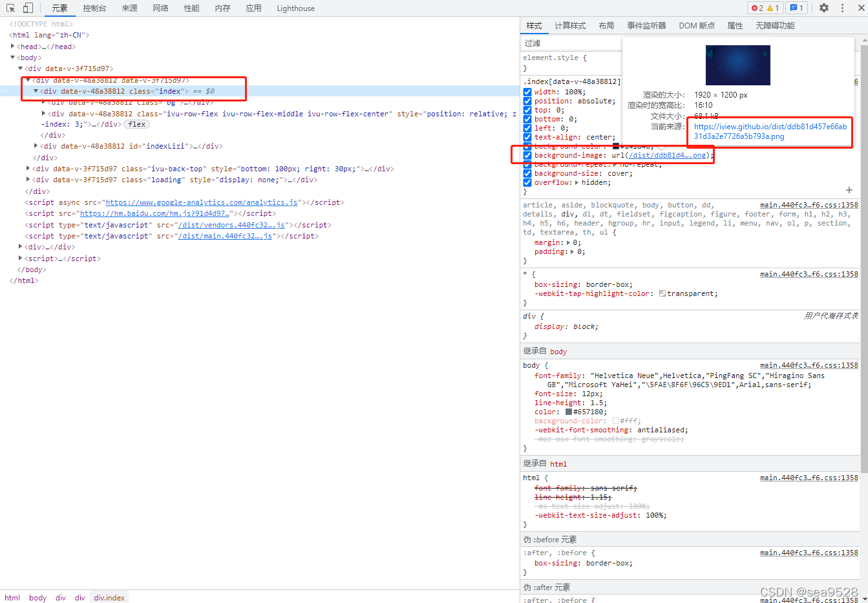The width and height of the screenshot is (868, 603).
Task: Uncheck the left: 0 declaration
Action: [x=527, y=128]
